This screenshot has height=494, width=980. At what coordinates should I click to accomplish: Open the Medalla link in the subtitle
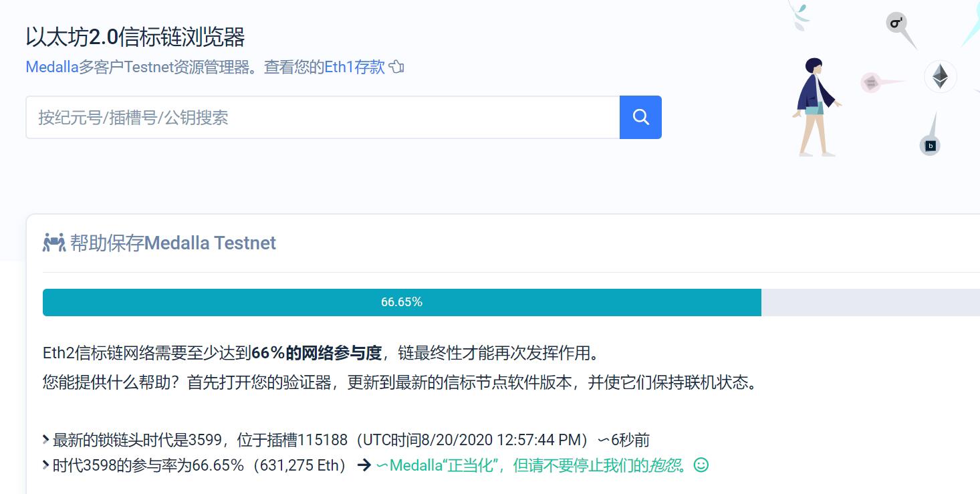[x=52, y=67]
